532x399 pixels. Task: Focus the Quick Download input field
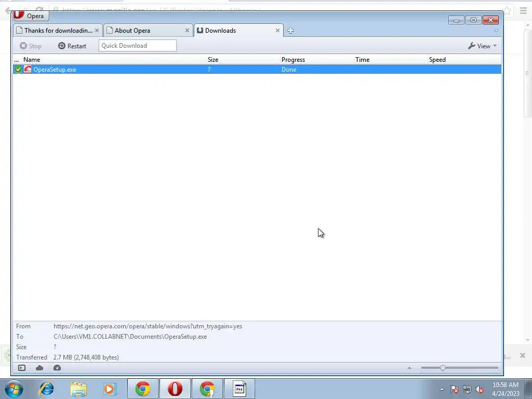click(137, 46)
